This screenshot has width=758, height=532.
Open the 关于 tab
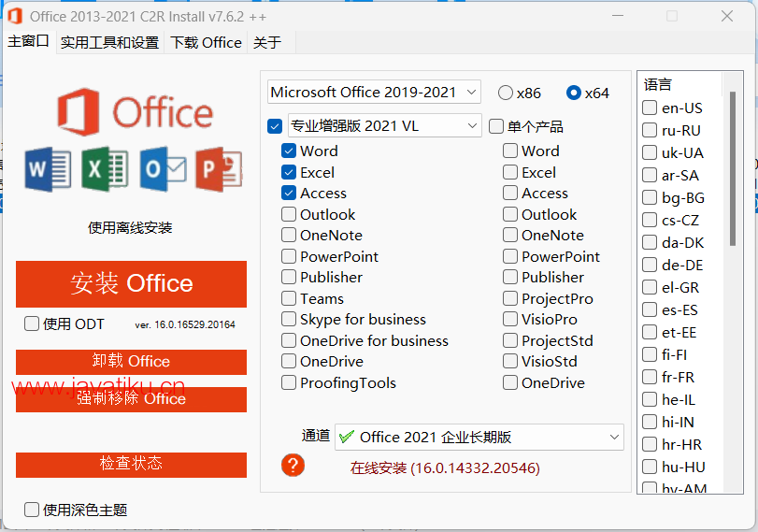[x=267, y=43]
